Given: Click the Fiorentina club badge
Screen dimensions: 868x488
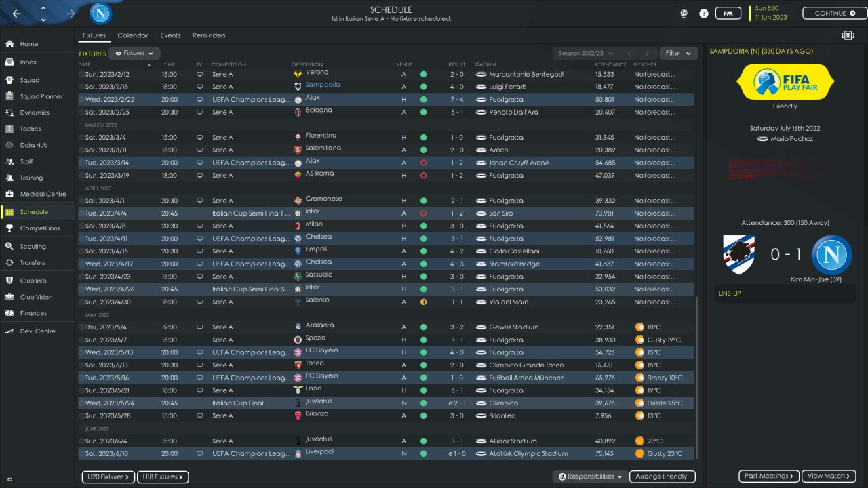Looking at the screenshot, I should [x=298, y=138].
